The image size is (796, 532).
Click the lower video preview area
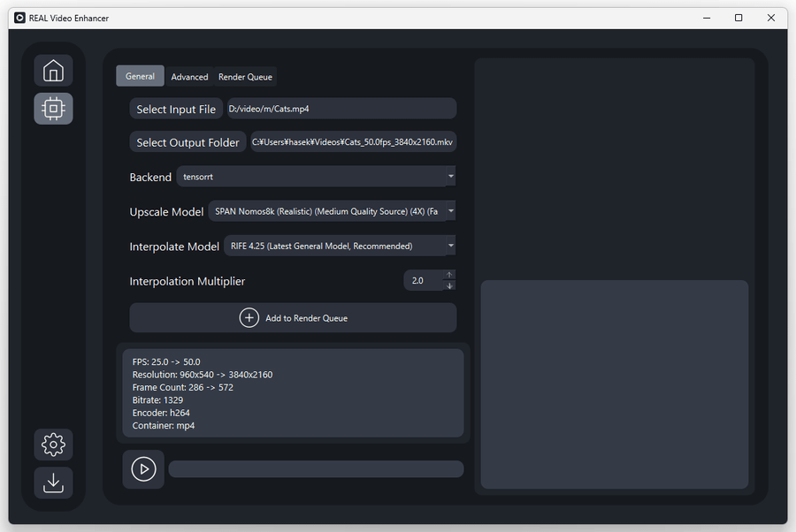[615, 384]
